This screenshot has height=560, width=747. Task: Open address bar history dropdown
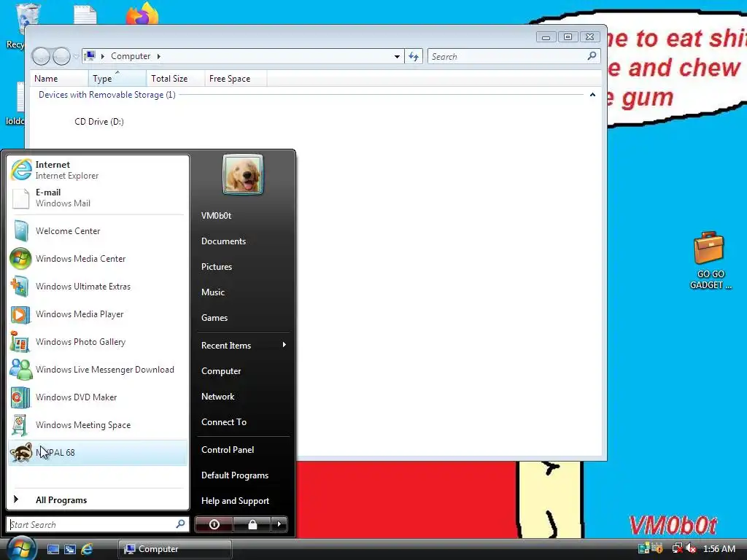coord(397,56)
